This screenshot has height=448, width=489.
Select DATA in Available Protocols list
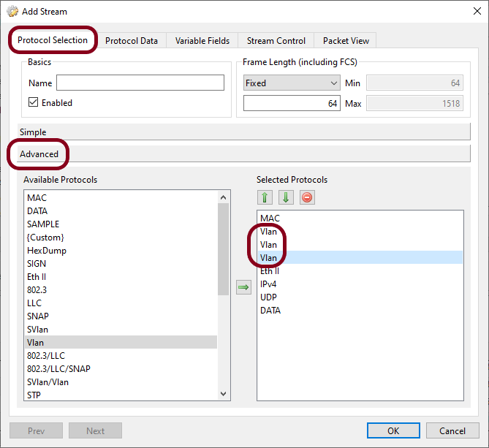(x=121, y=211)
